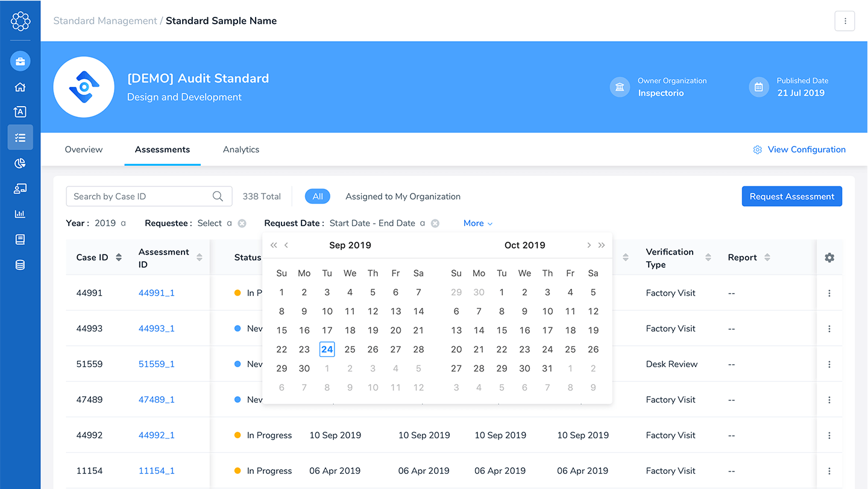The image size is (868, 489).
Task: Click the Request Assessment button
Action: (791, 197)
